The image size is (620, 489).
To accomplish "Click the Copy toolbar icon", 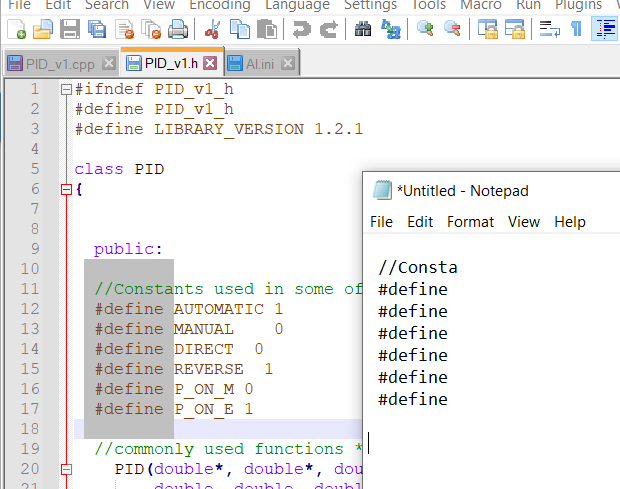I will pyautogui.click(x=240, y=30).
